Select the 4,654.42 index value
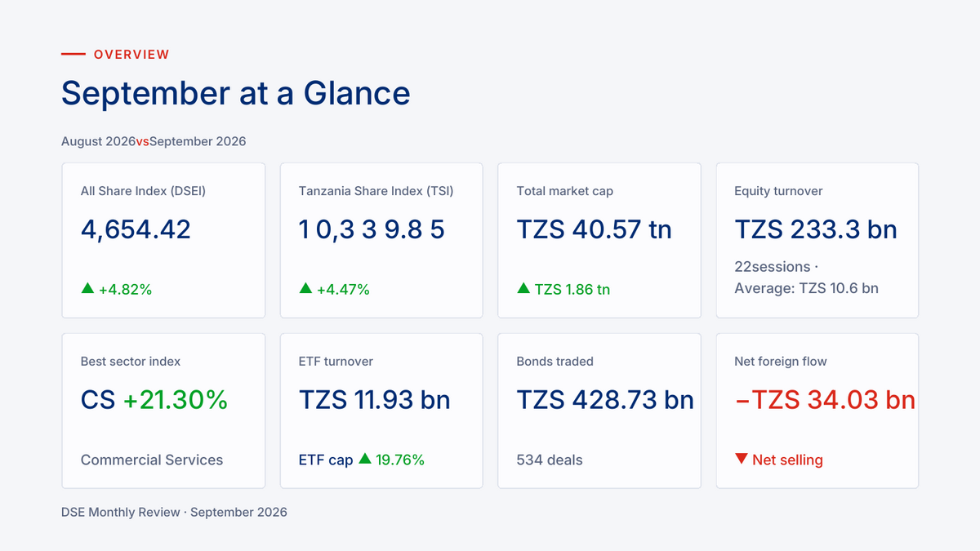 click(x=136, y=229)
